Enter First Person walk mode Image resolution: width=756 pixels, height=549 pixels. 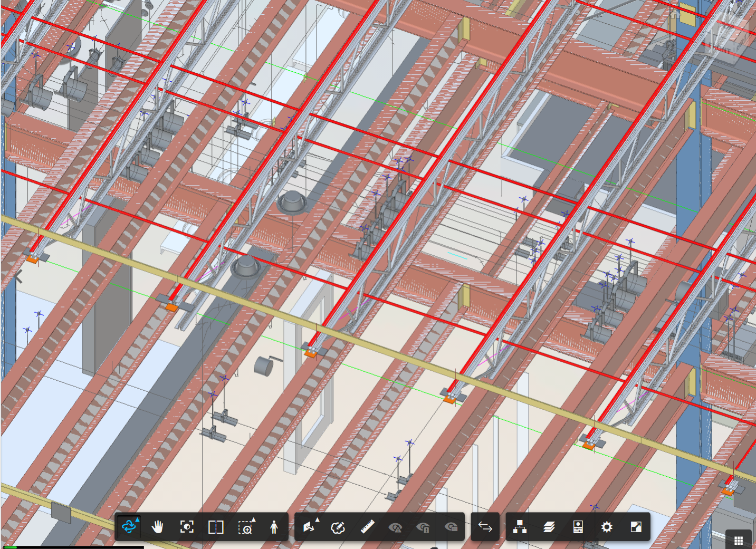tap(274, 527)
